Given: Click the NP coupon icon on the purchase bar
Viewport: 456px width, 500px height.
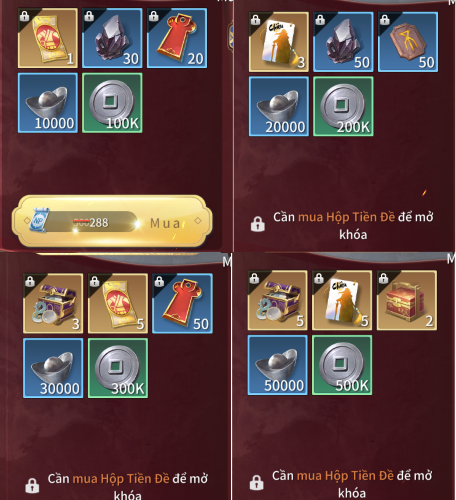Looking at the screenshot, I should (39, 220).
